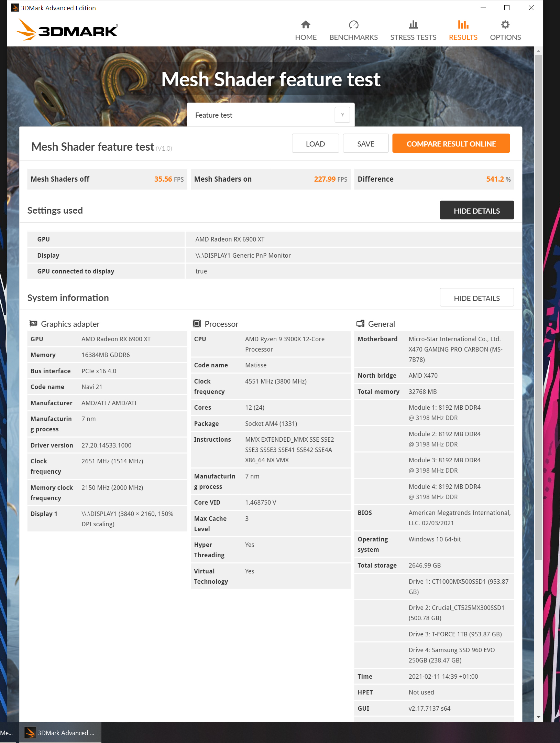Click Package Socket AM4 (1331)
Image resolution: width=560 pixels, height=743 pixels.
click(x=271, y=423)
